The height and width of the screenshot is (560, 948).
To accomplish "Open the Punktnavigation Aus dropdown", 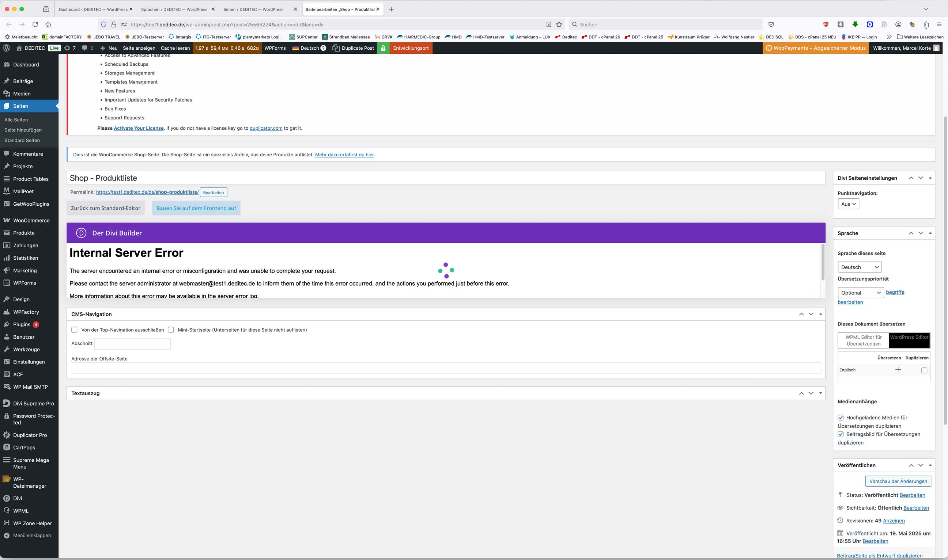I will point(848,204).
